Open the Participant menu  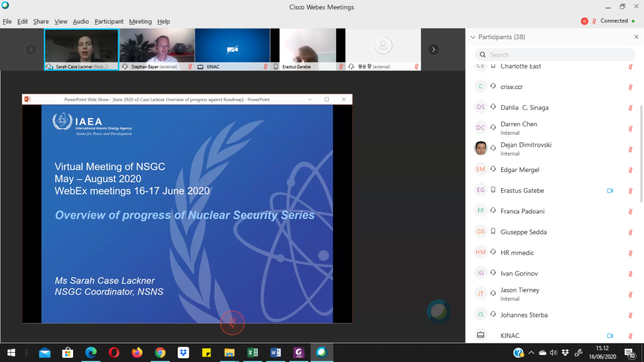(x=108, y=21)
